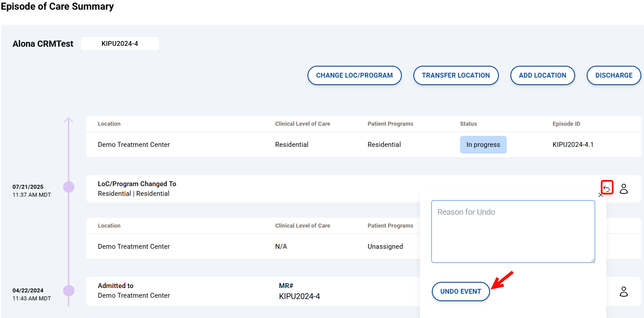Click user icon on LoC/Program Changed row
This screenshot has height=318, width=644.
pos(624,189)
